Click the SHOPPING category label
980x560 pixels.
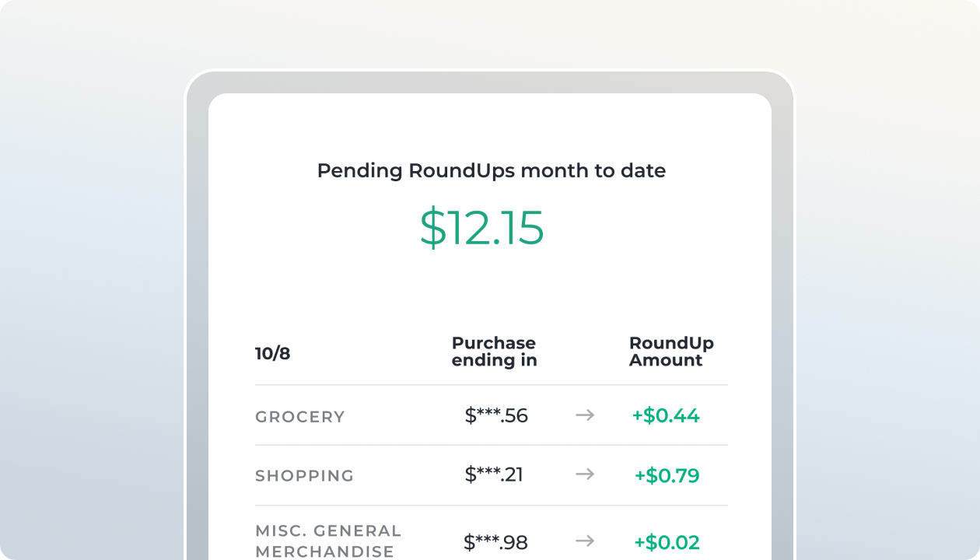click(305, 476)
